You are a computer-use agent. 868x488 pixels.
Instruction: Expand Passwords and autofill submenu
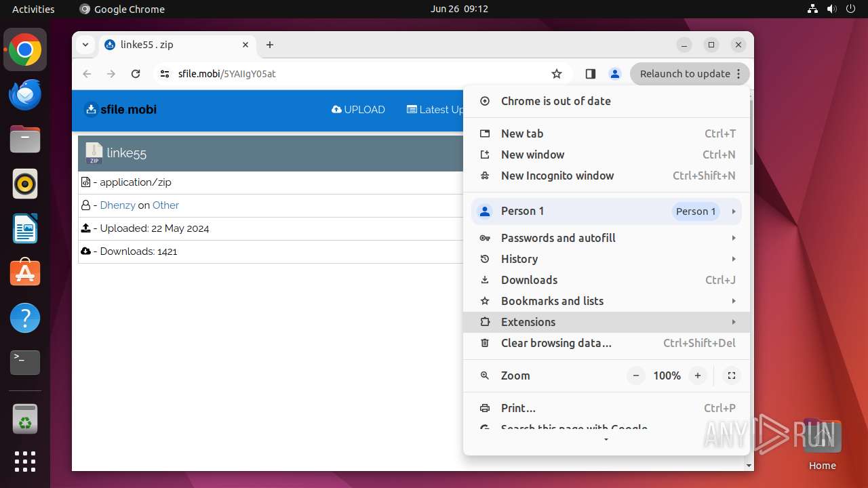[607, 238]
